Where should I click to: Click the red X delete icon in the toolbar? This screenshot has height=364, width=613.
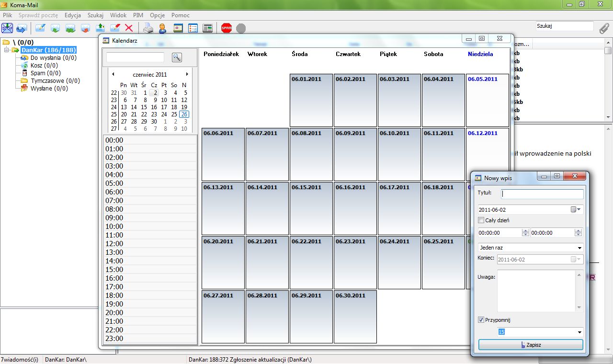click(x=129, y=28)
